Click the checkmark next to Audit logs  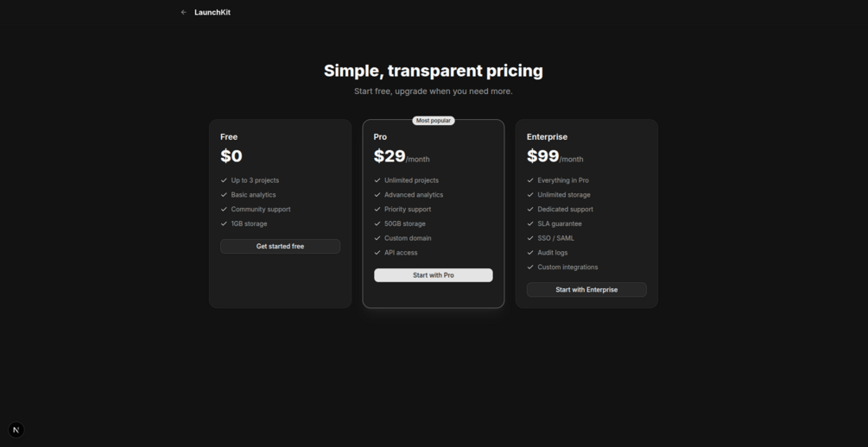[530, 253]
